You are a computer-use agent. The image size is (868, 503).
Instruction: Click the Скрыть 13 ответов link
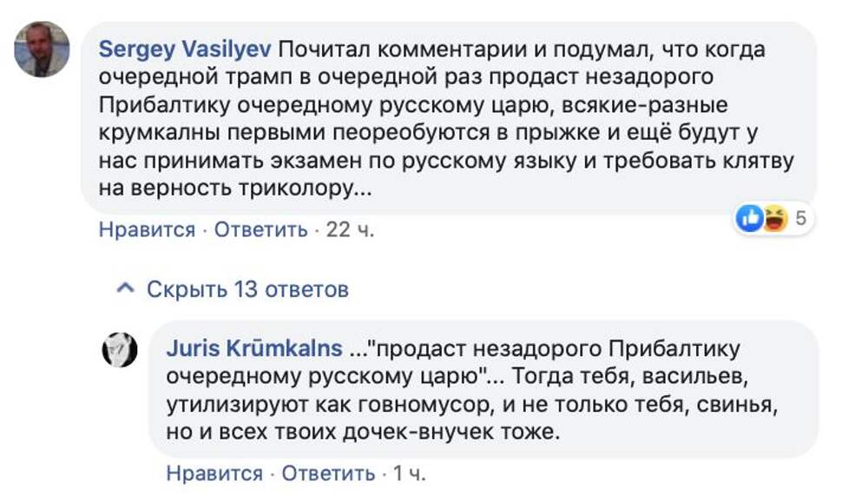pyautogui.click(x=247, y=289)
